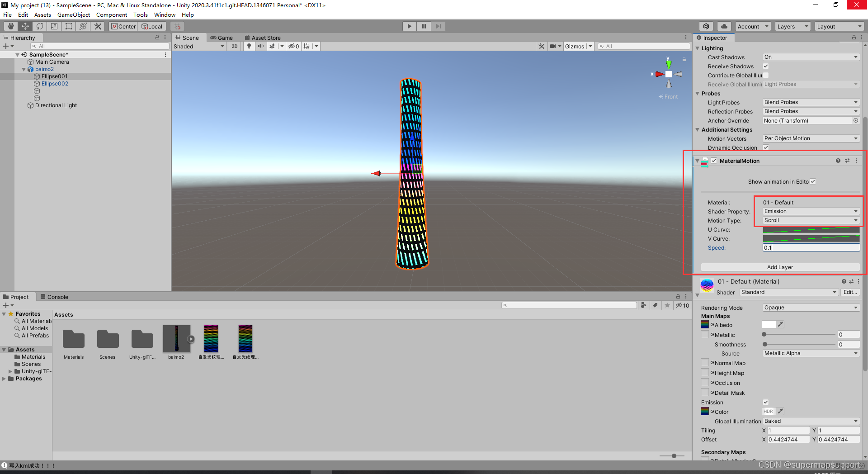Disable the MaterialMotion component checkbox
Image resolution: width=868 pixels, height=474 pixels.
714,161
